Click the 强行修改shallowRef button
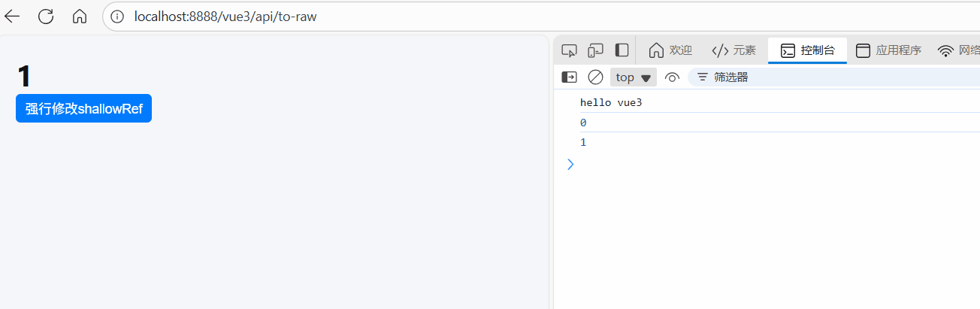The image size is (980, 309). pyautogui.click(x=83, y=108)
